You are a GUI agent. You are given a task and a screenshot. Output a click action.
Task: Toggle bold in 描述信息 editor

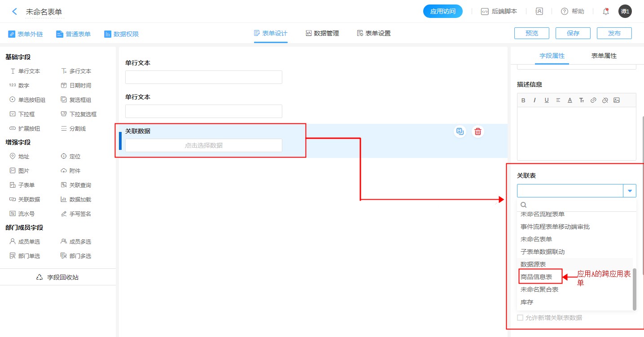tap(523, 101)
